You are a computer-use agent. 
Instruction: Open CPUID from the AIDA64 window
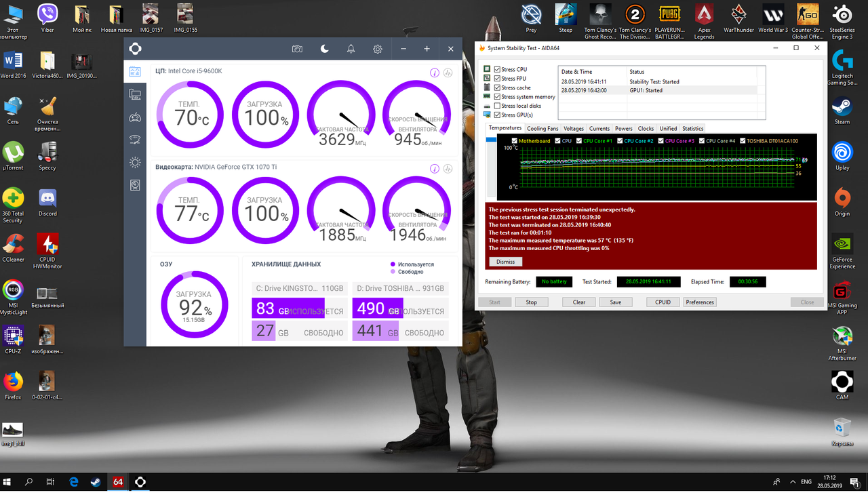[x=663, y=302]
